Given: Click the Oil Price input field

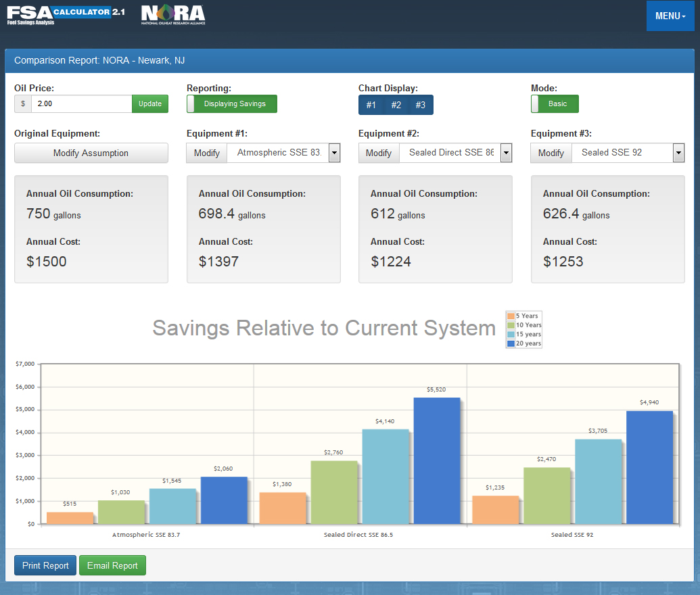Looking at the screenshot, I should pos(81,103).
